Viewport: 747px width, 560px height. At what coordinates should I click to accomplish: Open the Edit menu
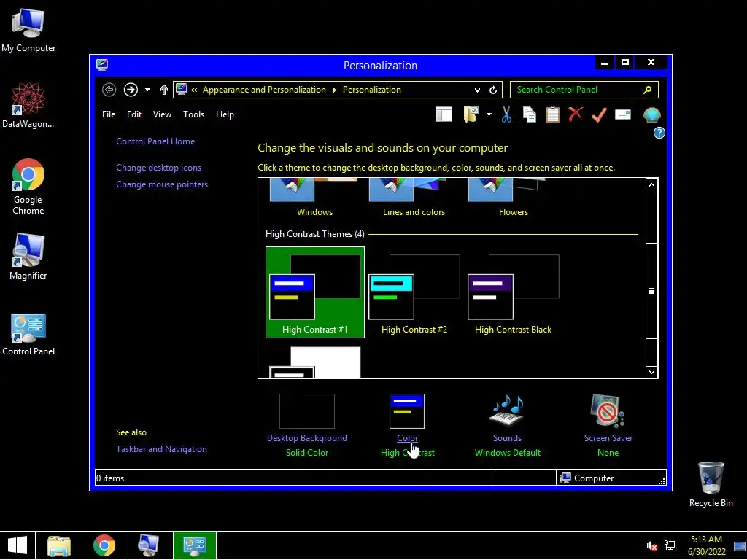(x=134, y=114)
